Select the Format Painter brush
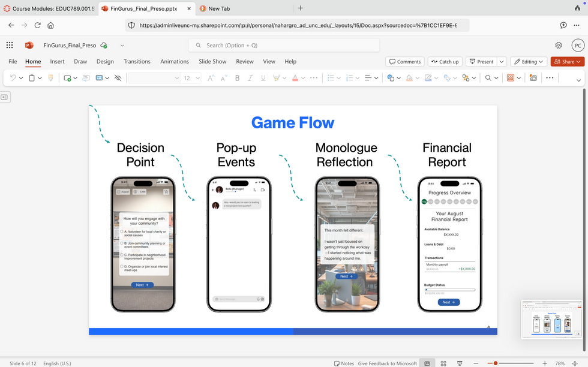 [50, 78]
